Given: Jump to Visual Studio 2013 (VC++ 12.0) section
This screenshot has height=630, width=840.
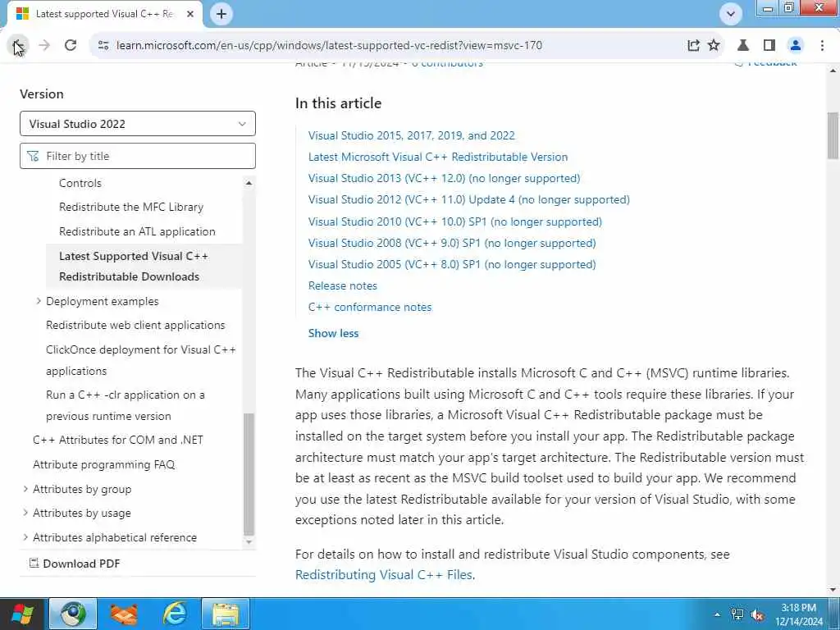Looking at the screenshot, I should 444,178.
